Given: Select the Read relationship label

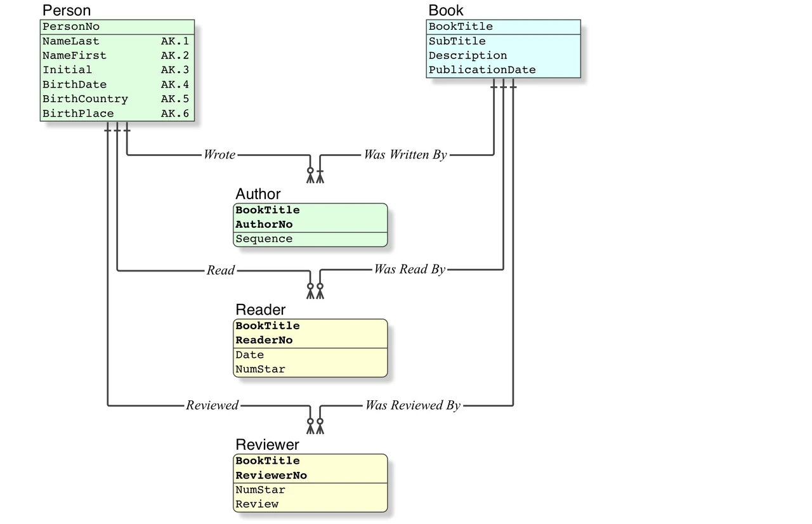Looking at the screenshot, I should [x=220, y=270].
